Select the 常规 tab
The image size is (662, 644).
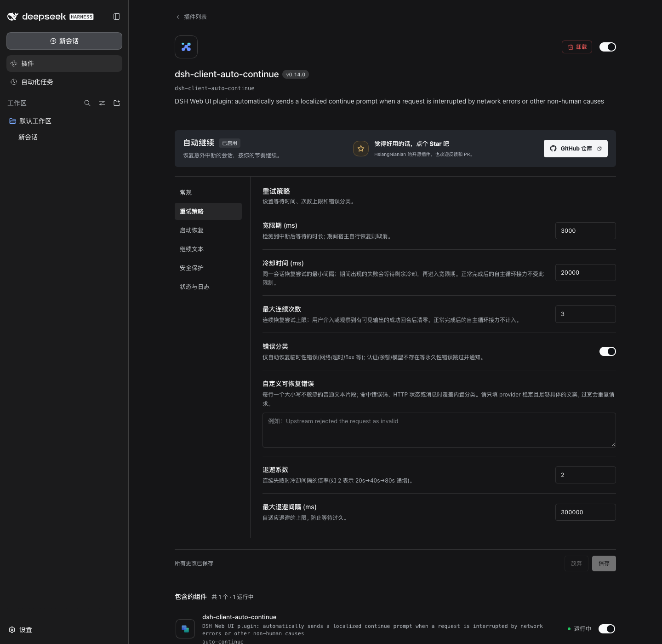pyautogui.click(x=208, y=192)
